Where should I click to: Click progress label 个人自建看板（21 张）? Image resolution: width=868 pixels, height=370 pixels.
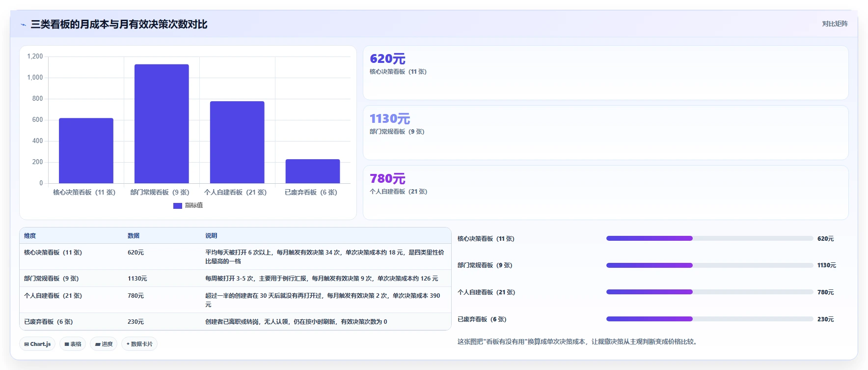pyautogui.click(x=487, y=292)
